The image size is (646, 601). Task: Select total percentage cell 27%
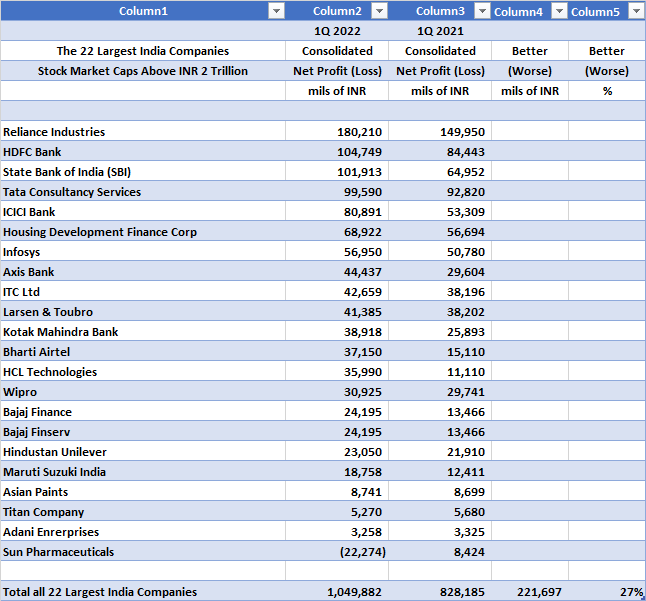pos(607,592)
